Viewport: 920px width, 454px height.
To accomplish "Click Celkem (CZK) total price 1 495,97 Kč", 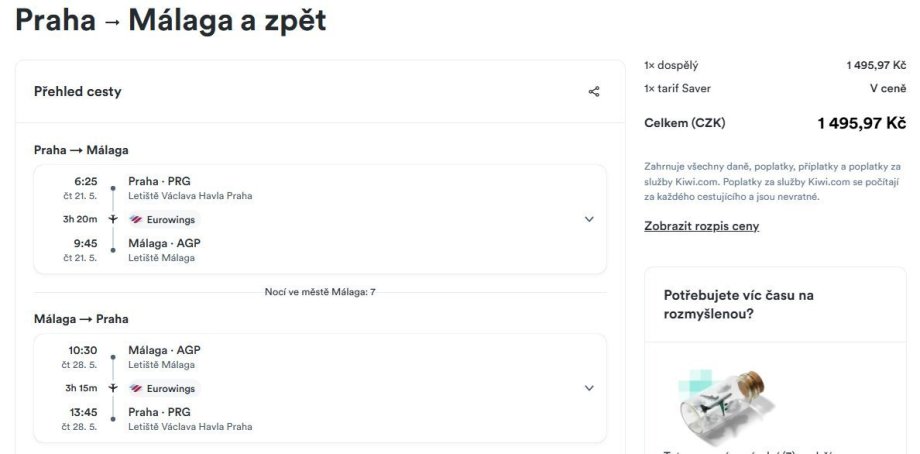I will [860, 123].
